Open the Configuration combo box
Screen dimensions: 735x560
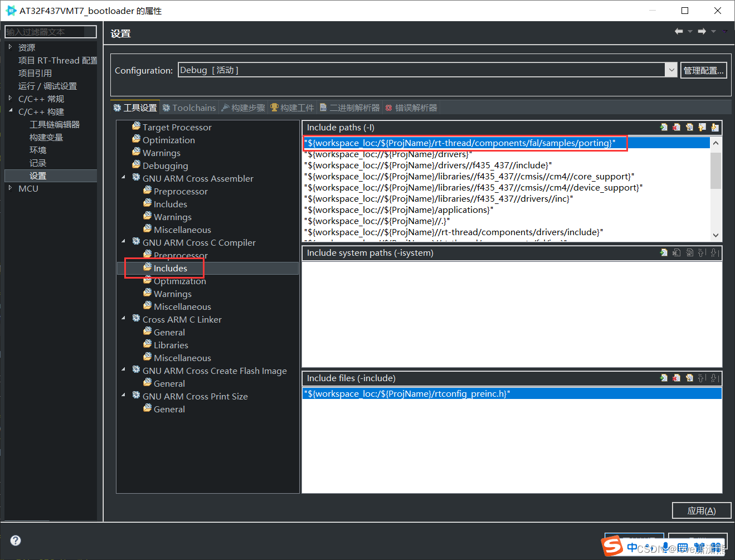point(428,70)
